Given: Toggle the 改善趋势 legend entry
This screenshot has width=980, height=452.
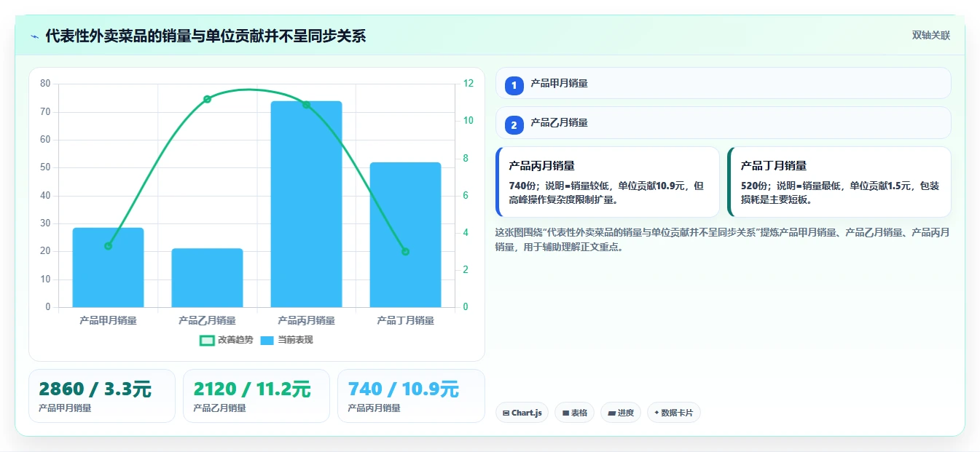Looking at the screenshot, I should [227, 340].
